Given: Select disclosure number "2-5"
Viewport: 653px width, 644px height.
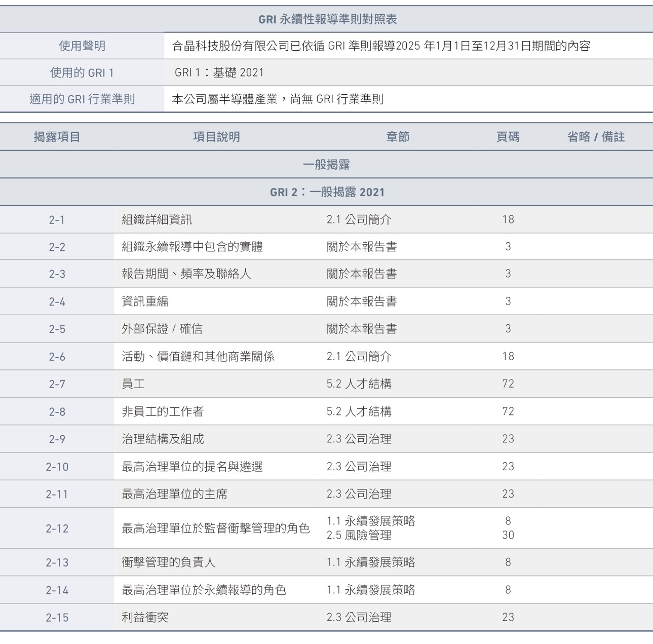Looking at the screenshot, I should click(57, 329).
